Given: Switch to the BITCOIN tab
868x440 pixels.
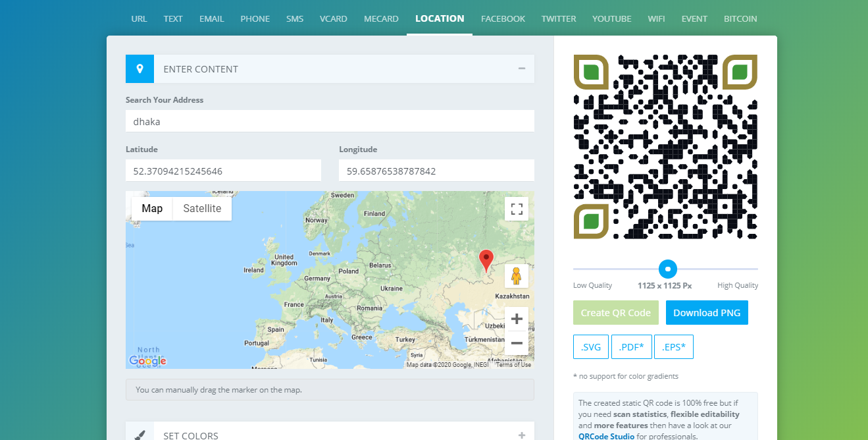Looking at the screenshot, I should 740,18.
